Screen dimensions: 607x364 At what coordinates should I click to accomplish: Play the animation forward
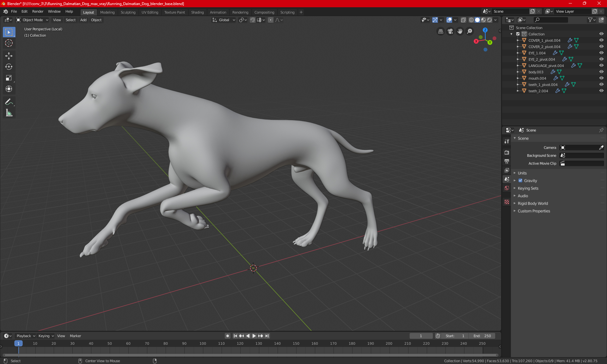254,336
